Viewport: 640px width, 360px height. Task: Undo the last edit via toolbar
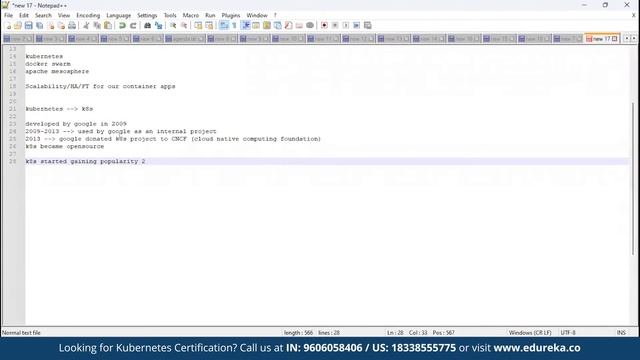pos(122,25)
